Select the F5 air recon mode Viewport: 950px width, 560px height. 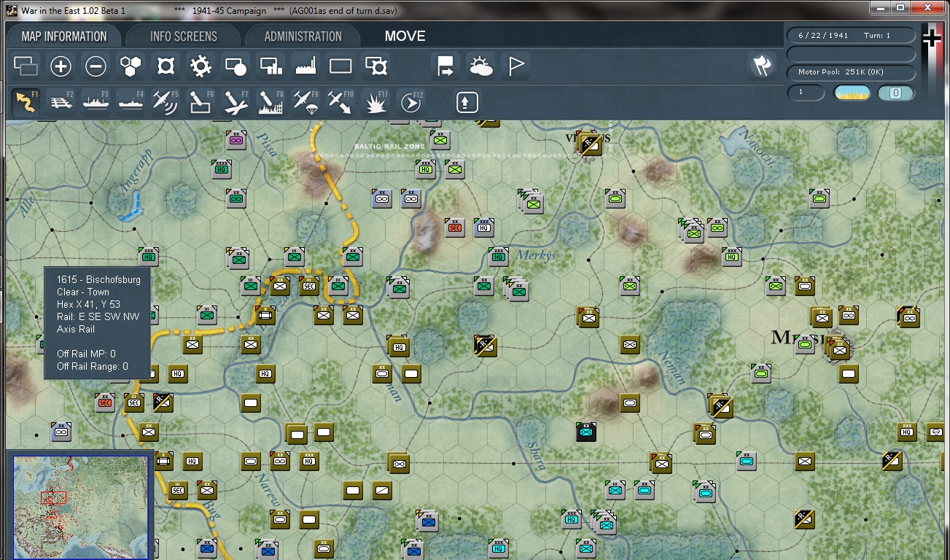166,102
